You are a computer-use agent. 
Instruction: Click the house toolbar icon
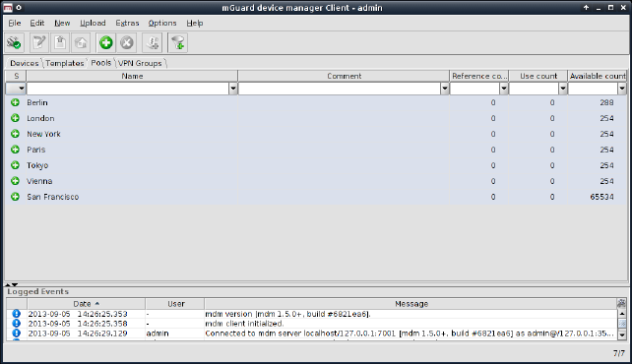(81, 42)
